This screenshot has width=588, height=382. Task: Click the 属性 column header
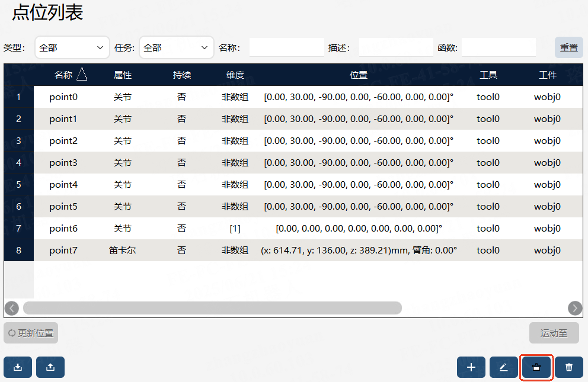(x=123, y=75)
